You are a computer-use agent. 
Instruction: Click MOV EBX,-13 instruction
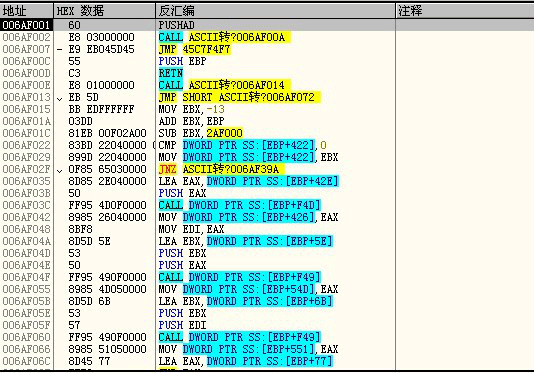click(x=191, y=109)
